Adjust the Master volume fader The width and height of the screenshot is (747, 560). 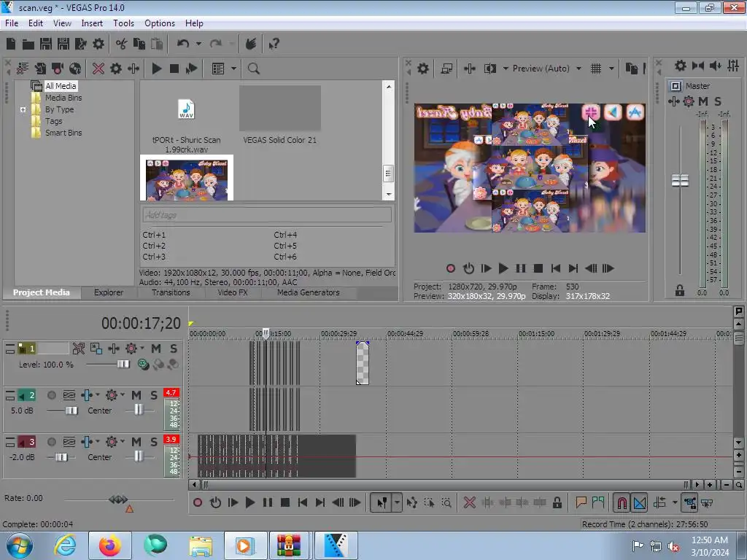[680, 181]
